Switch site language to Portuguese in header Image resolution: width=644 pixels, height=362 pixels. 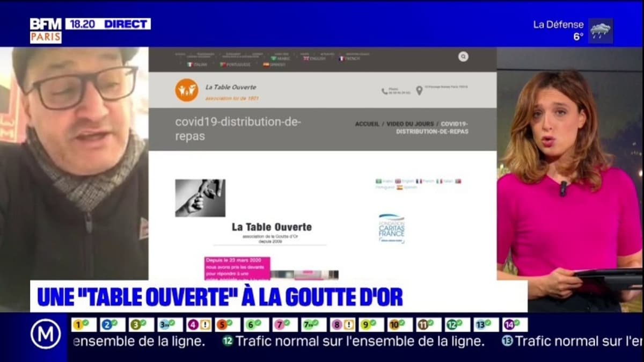(x=236, y=64)
